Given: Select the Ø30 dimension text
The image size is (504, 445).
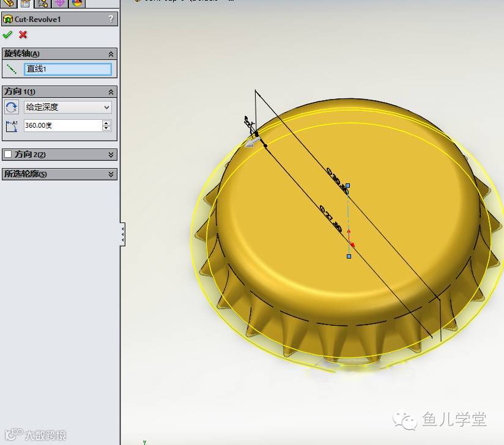Looking at the screenshot, I should (x=337, y=180).
